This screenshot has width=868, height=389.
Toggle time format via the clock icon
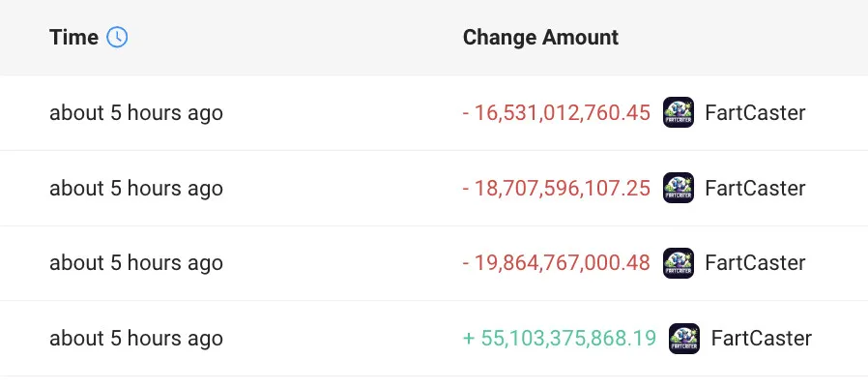117,38
